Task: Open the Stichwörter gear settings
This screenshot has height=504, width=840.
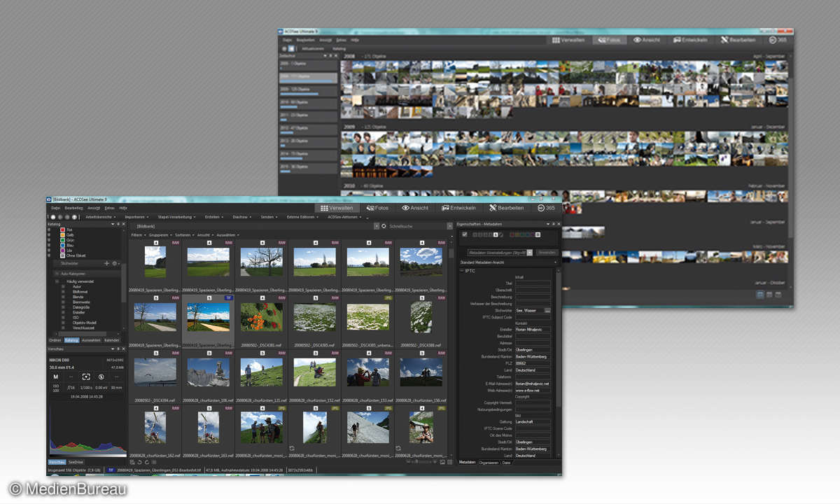Action: point(114,263)
